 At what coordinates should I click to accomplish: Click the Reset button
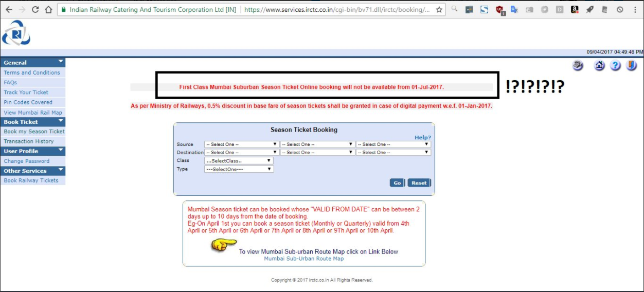click(419, 183)
